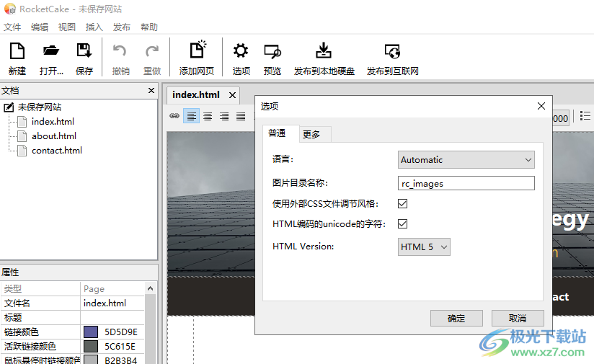Click the 重做 redo arrow
The width and height of the screenshot is (594, 364).
(x=152, y=50)
